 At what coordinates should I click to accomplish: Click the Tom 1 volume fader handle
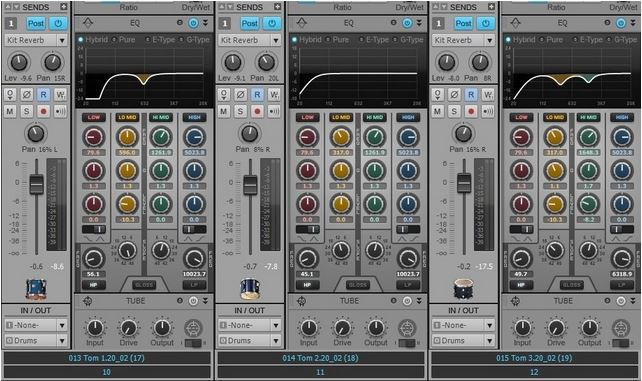point(36,184)
